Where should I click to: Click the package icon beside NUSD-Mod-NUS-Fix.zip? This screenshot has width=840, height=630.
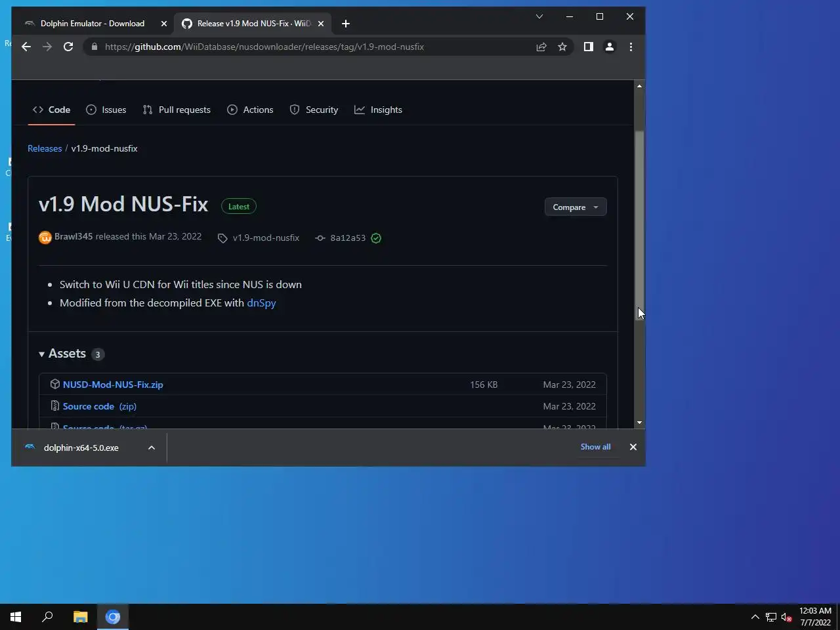tap(55, 384)
